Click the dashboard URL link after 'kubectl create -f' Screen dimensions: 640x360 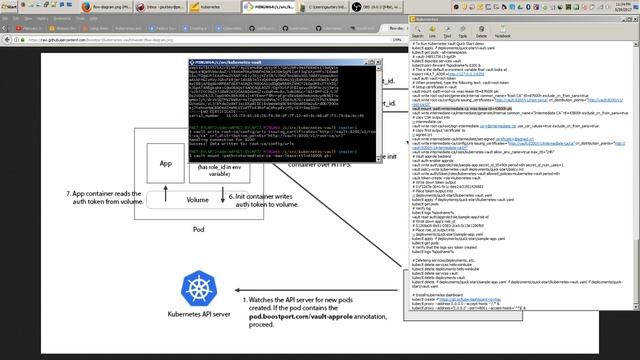point(470,300)
